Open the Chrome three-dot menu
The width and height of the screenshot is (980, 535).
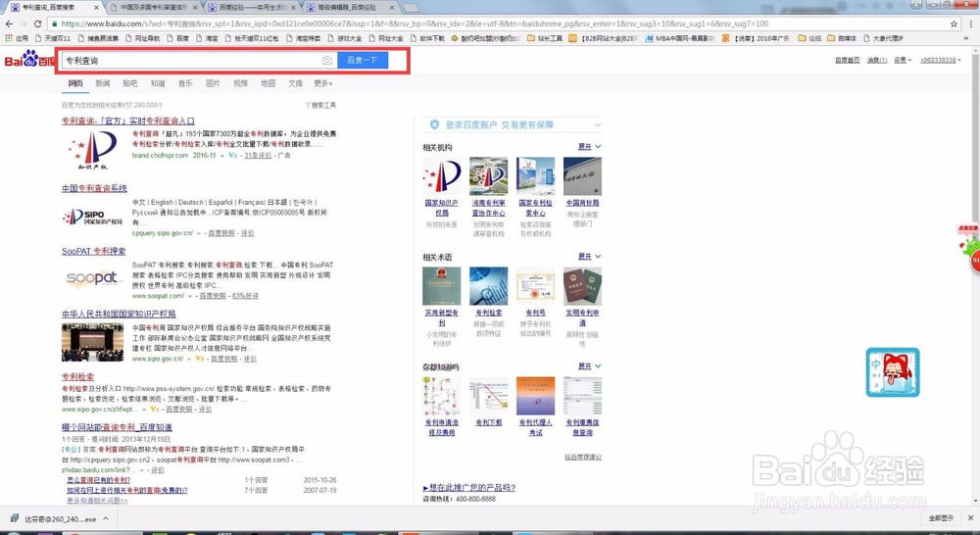coord(970,24)
